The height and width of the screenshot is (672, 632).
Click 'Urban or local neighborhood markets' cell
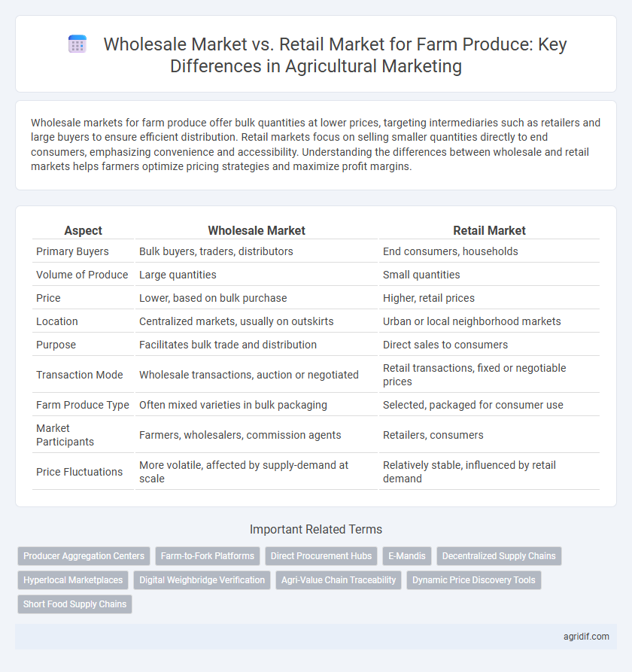point(472,321)
